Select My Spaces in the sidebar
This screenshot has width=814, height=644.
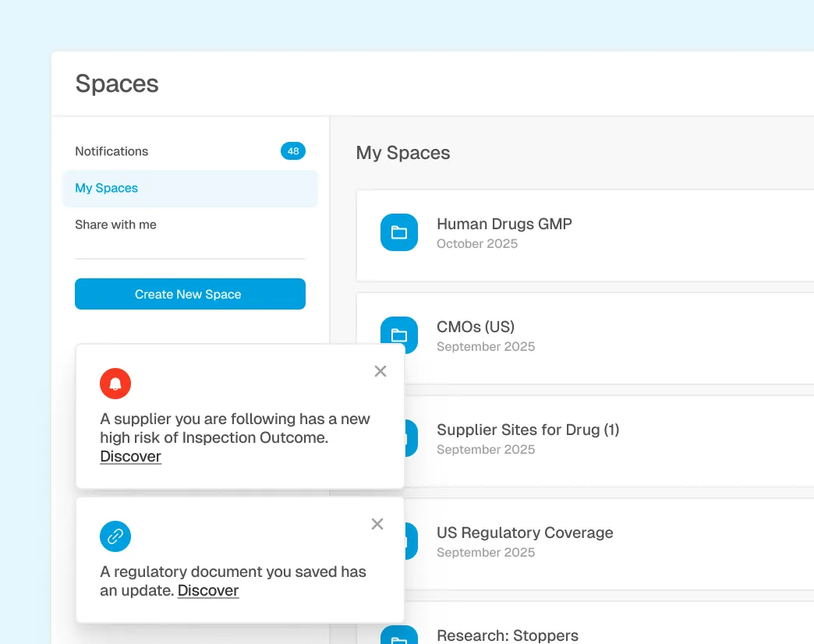106,188
